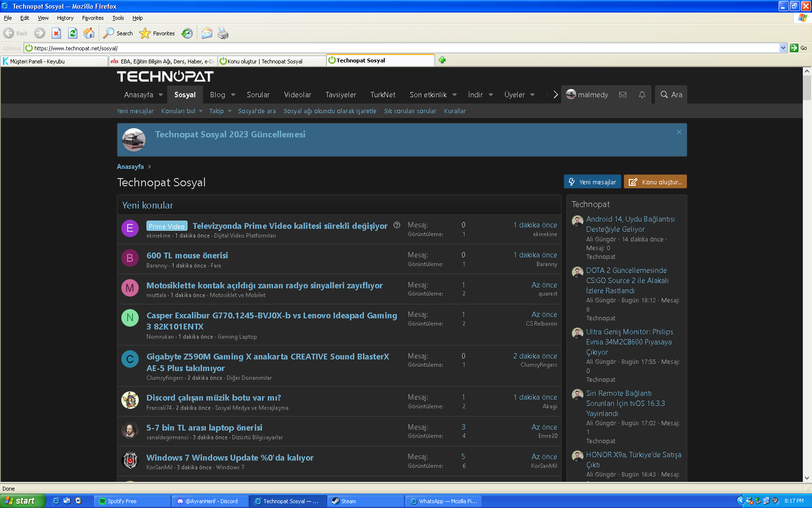Click the blue Yeni mesajlar button
Screen dimensions: 812x508
click(x=593, y=182)
